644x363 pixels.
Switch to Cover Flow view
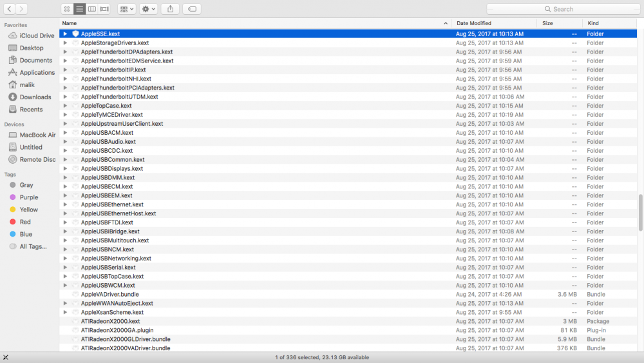pyautogui.click(x=104, y=9)
